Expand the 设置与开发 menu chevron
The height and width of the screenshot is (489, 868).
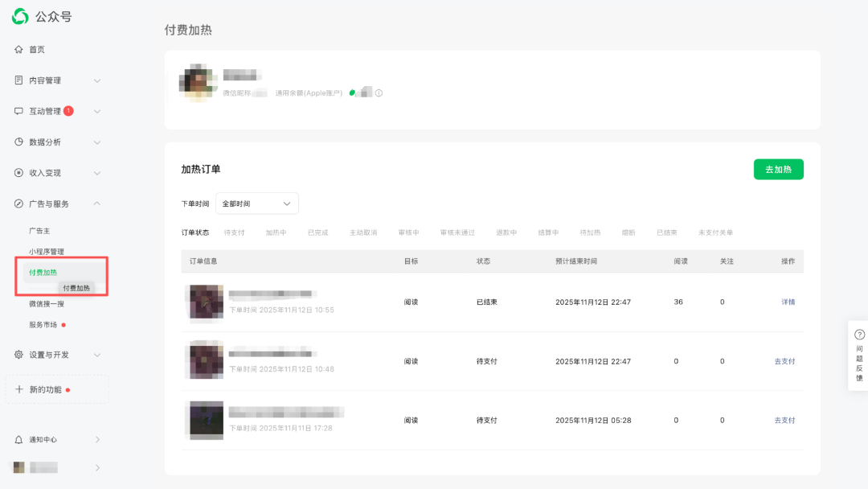97,355
